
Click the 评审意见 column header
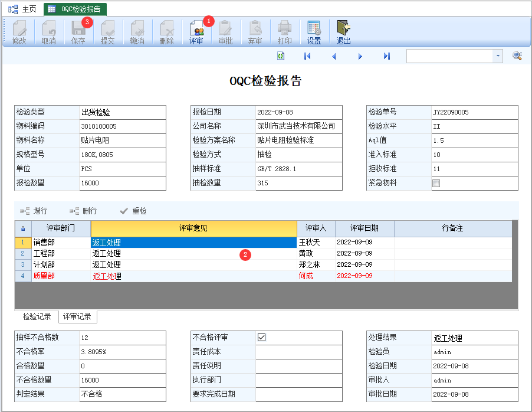pos(193,228)
